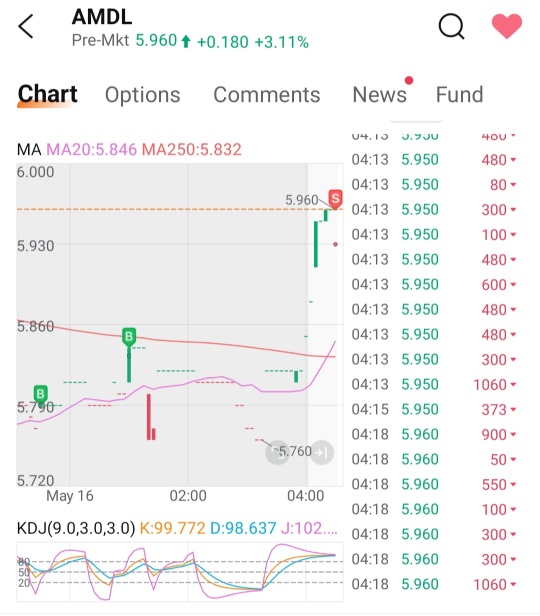Click the 04:00 time marker on chart axis
Image resolution: width=540 pixels, height=616 pixels.
pyautogui.click(x=306, y=496)
